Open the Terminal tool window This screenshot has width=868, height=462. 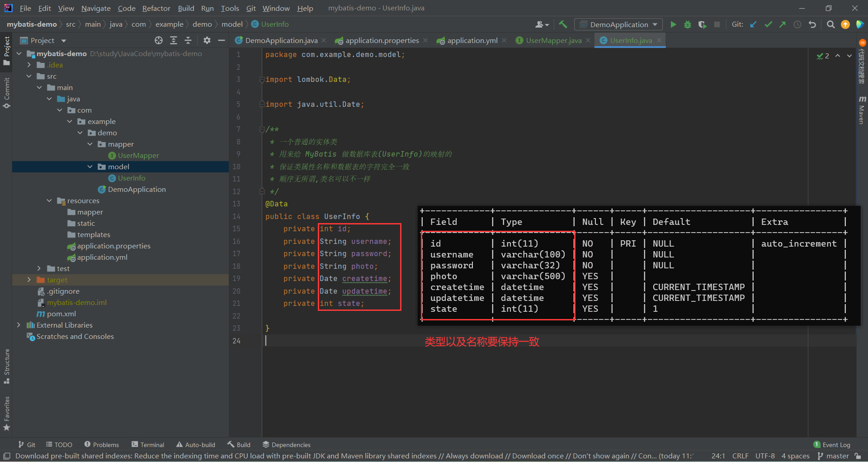148,445
